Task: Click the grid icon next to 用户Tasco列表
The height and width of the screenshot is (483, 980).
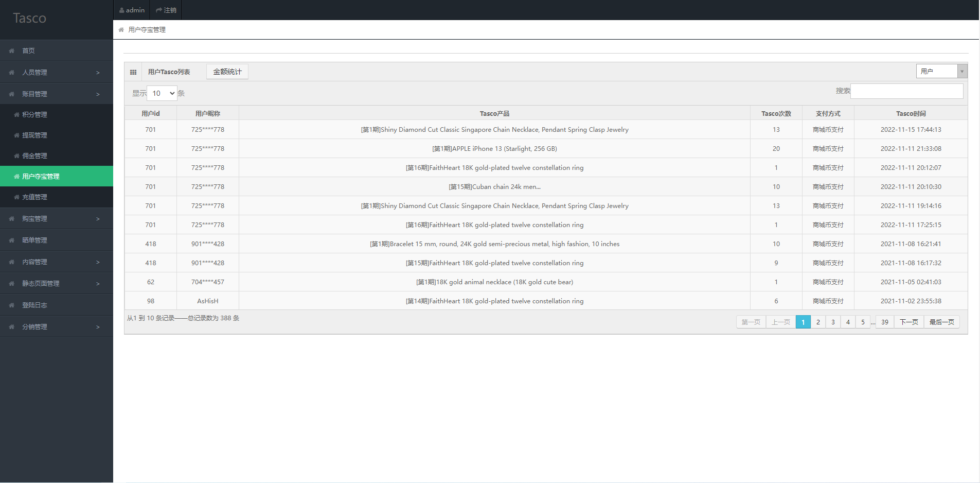Action: pyautogui.click(x=133, y=72)
